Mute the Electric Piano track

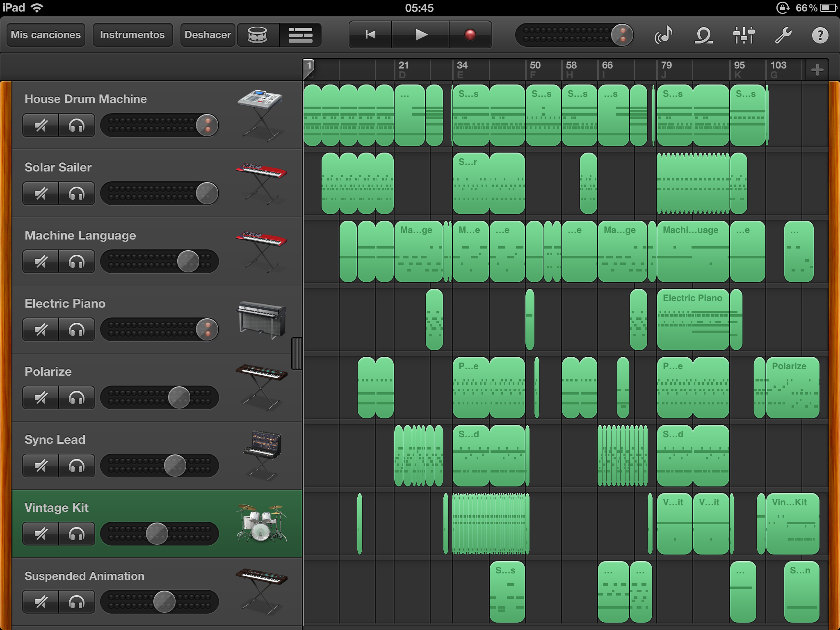[x=41, y=329]
